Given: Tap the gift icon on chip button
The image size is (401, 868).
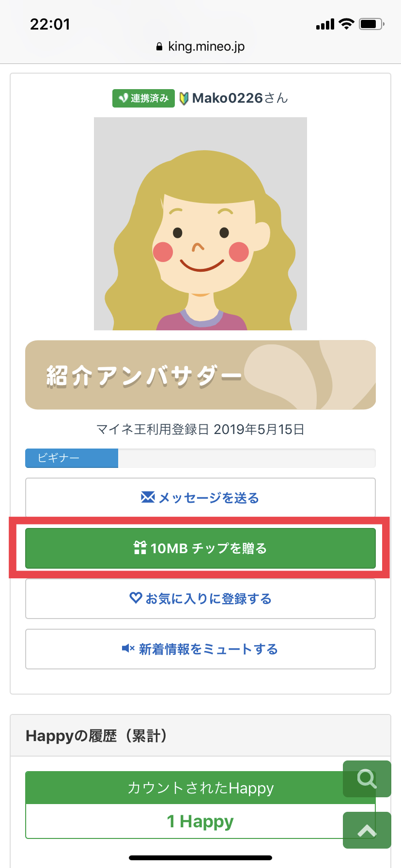Looking at the screenshot, I should [x=140, y=548].
